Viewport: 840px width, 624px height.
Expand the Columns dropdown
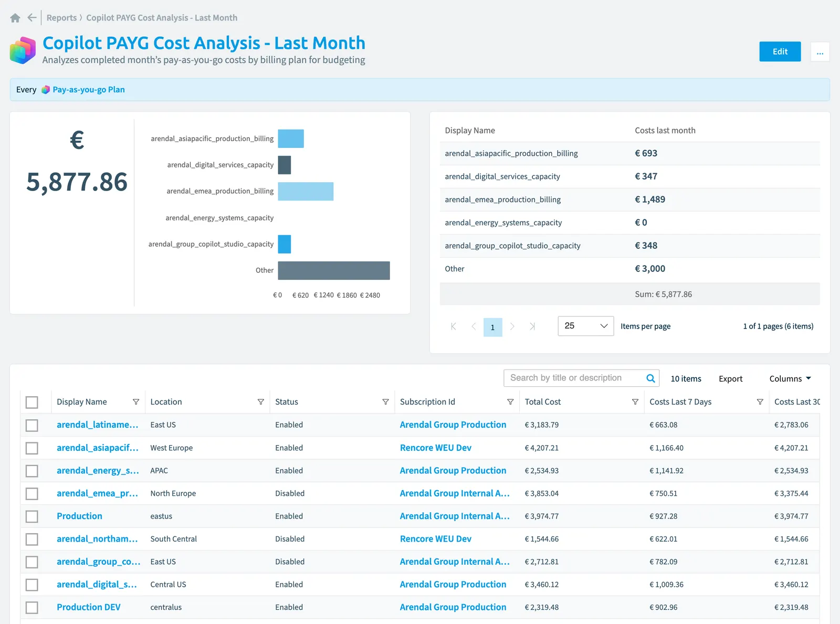coord(790,379)
